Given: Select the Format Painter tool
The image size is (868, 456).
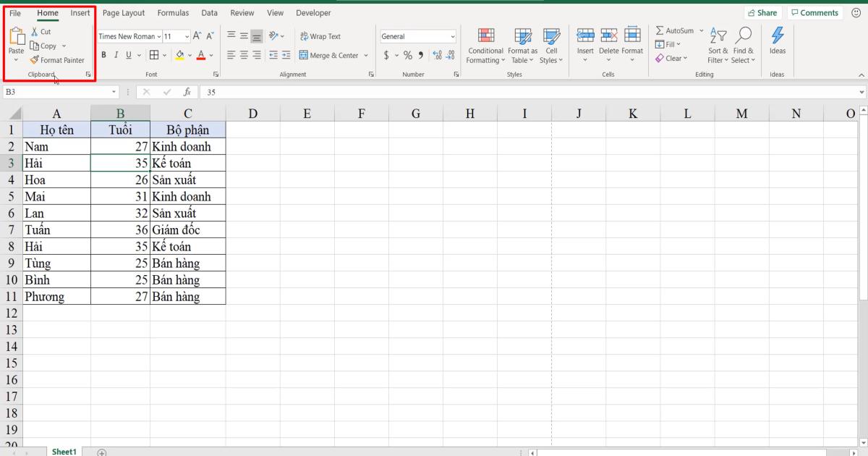Looking at the screenshot, I should pos(58,60).
